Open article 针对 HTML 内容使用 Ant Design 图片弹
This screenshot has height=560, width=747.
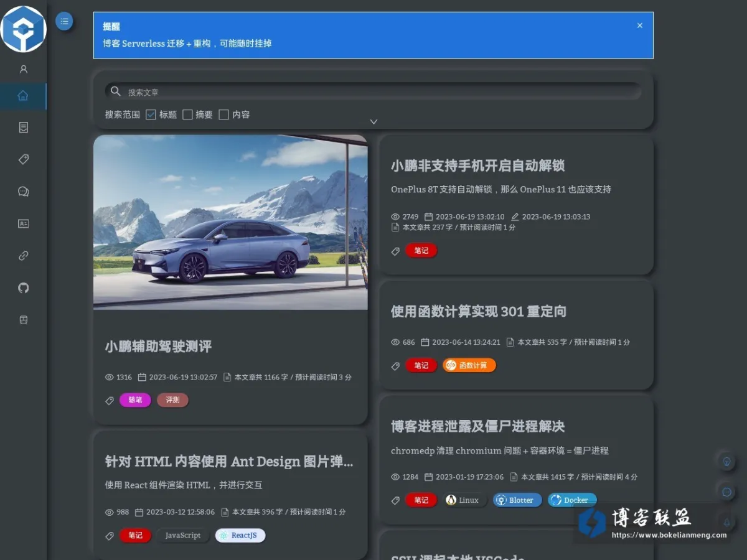pos(229,462)
